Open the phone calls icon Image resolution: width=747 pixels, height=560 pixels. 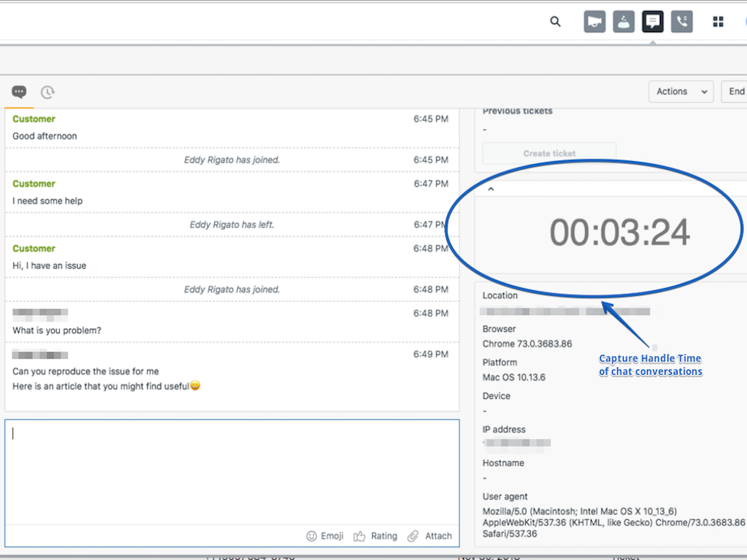pos(681,22)
